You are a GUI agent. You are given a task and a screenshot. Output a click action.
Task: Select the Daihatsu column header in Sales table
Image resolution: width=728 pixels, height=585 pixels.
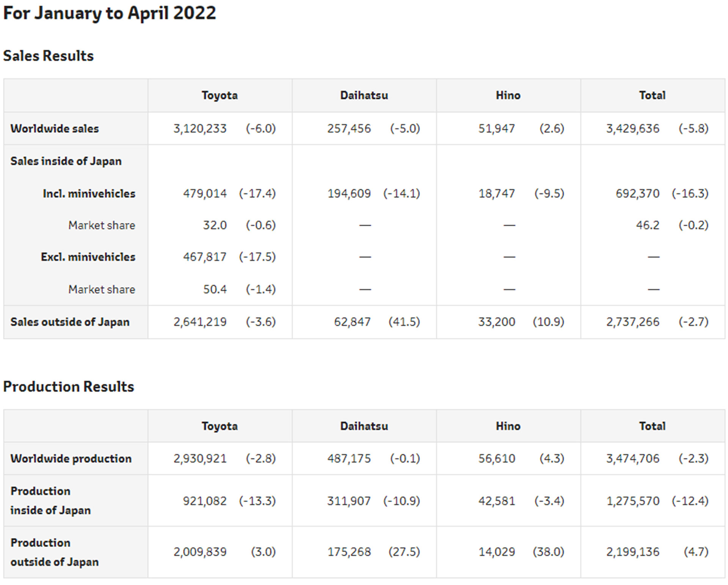[x=364, y=95]
